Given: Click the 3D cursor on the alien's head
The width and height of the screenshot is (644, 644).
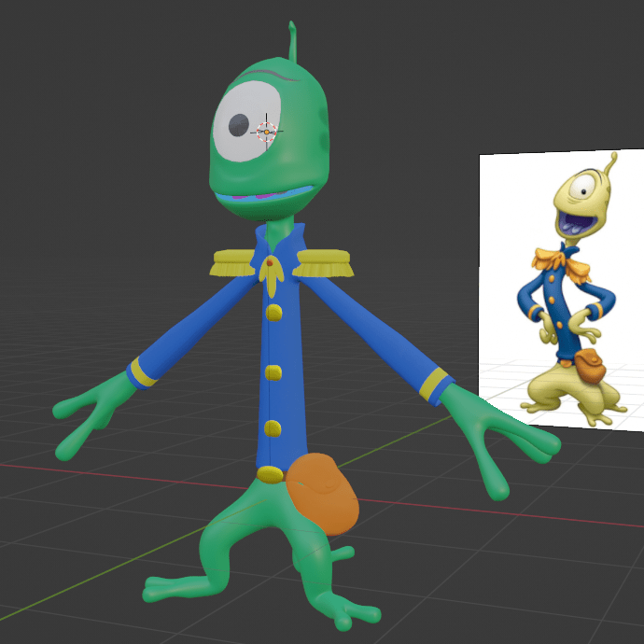Looking at the screenshot, I should (x=267, y=132).
